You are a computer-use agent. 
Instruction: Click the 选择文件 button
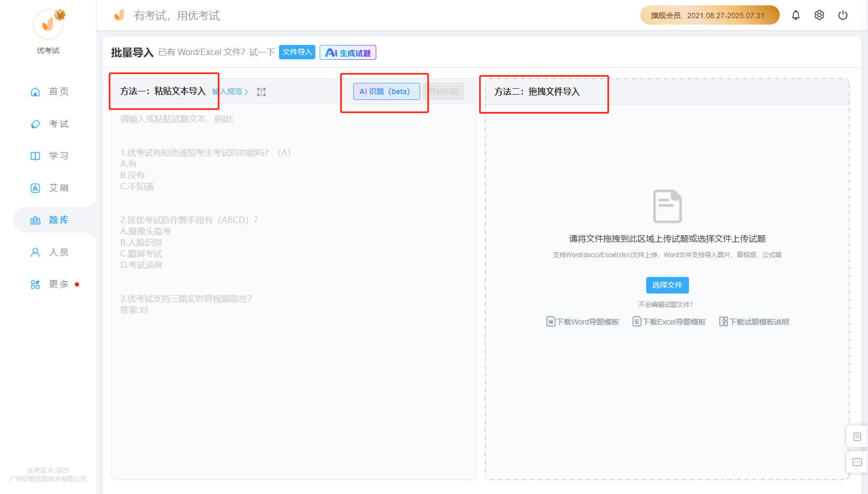click(668, 285)
